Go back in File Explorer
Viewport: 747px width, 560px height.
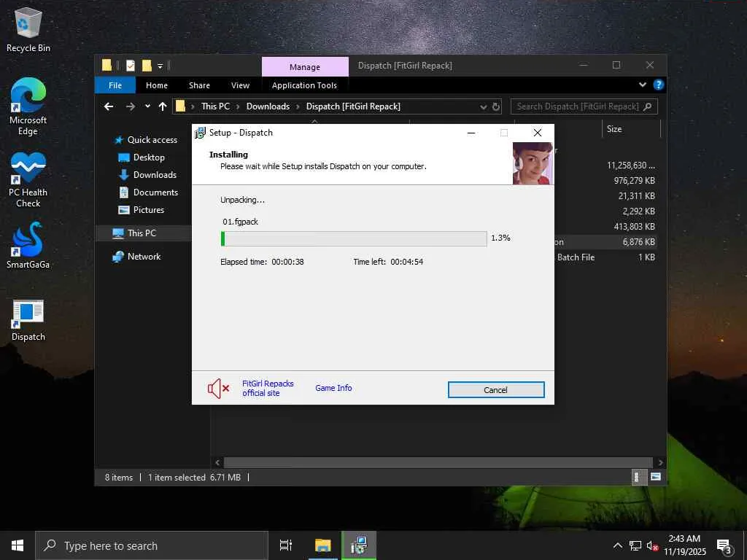[x=109, y=106]
